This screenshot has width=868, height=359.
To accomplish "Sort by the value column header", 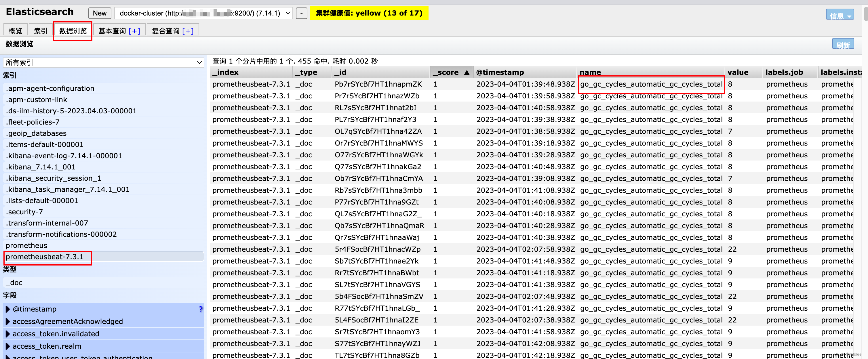I will (744, 72).
